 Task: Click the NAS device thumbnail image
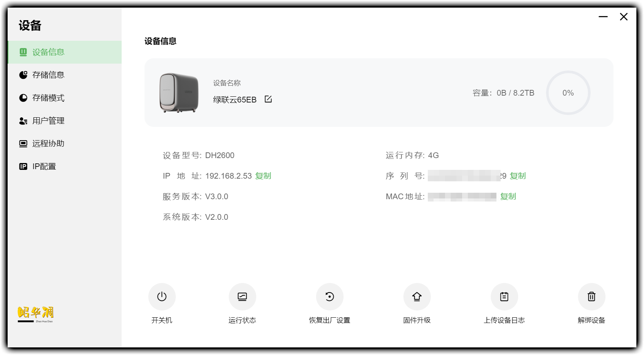point(179,93)
